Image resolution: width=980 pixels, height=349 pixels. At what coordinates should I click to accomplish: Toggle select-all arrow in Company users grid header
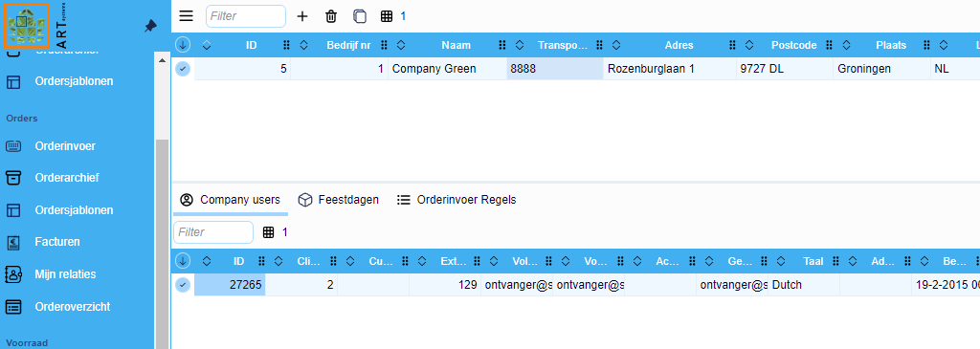pos(183,261)
